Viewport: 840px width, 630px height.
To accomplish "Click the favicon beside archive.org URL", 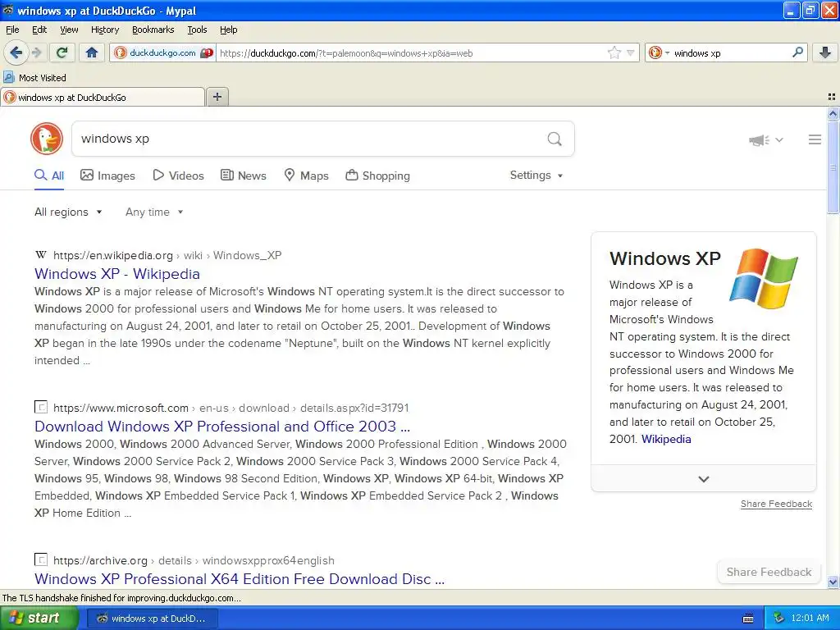I will click(41, 559).
